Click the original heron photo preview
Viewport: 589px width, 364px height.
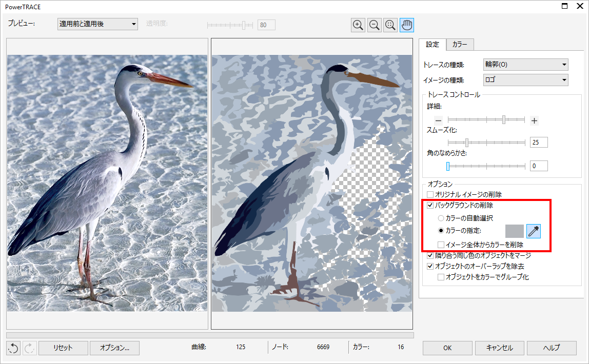coord(107,184)
